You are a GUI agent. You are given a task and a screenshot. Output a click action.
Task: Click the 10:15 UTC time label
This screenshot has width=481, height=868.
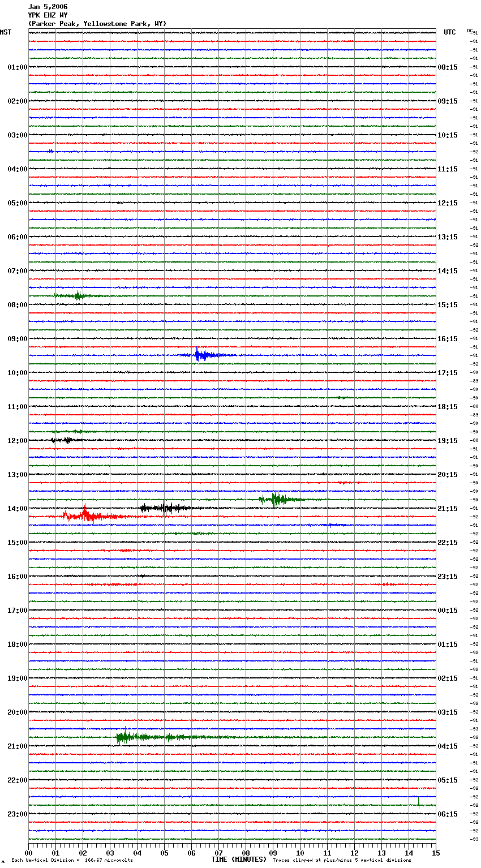pyautogui.click(x=448, y=135)
